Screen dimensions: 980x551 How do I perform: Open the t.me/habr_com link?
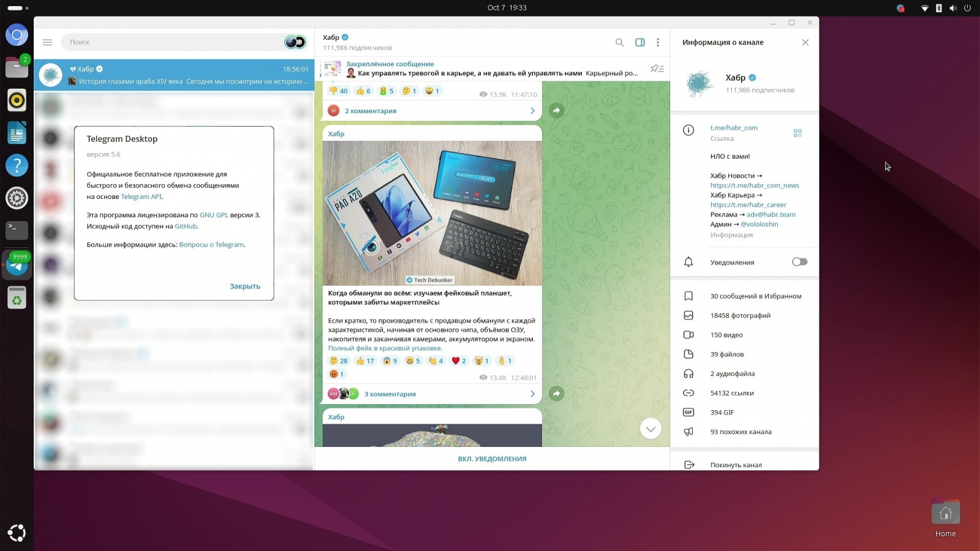(734, 128)
